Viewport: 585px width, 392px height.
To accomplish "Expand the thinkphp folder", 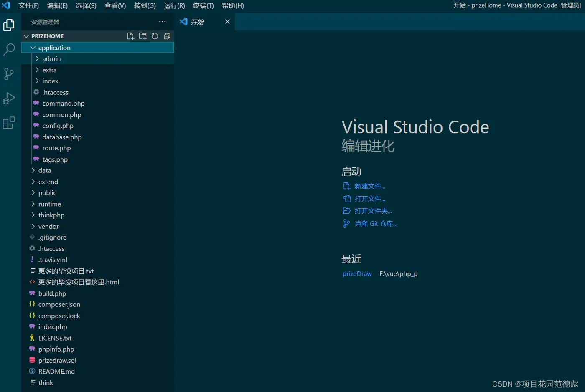I will 97,215.
